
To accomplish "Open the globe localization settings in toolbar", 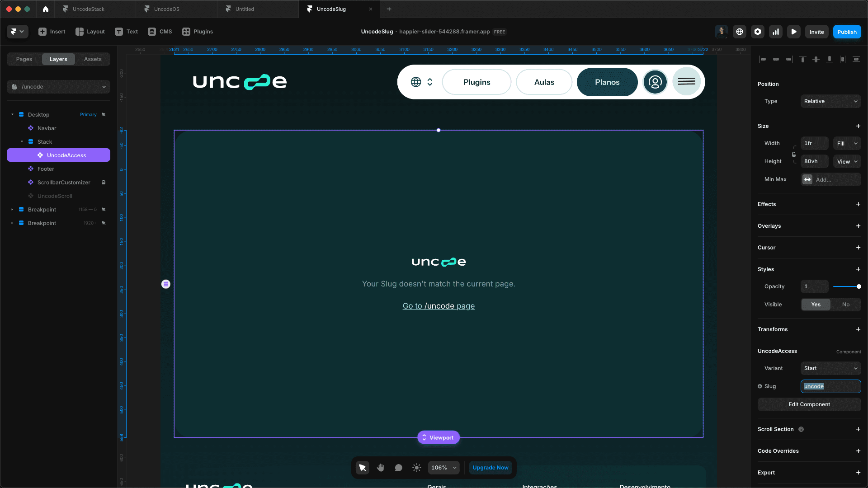I will pos(740,32).
